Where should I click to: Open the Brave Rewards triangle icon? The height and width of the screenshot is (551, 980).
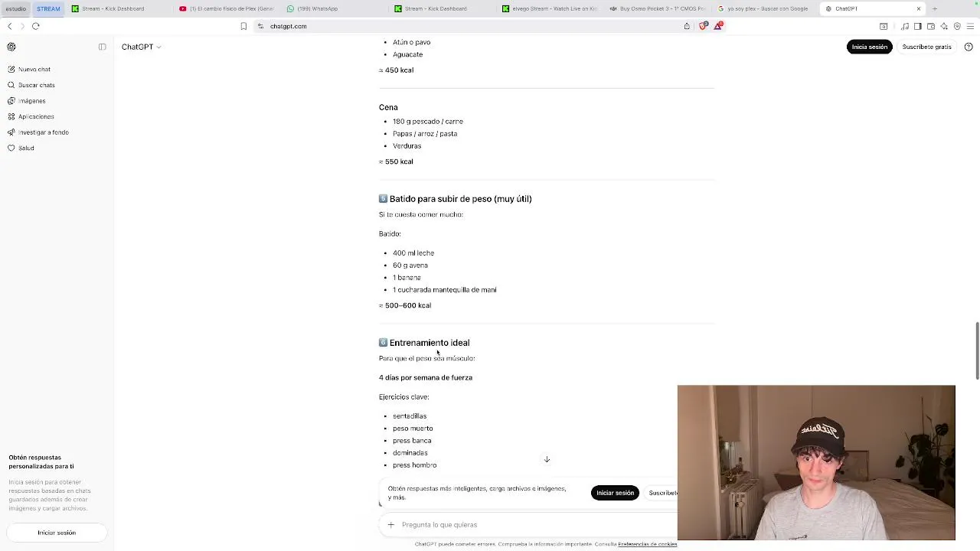click(718, 26)
